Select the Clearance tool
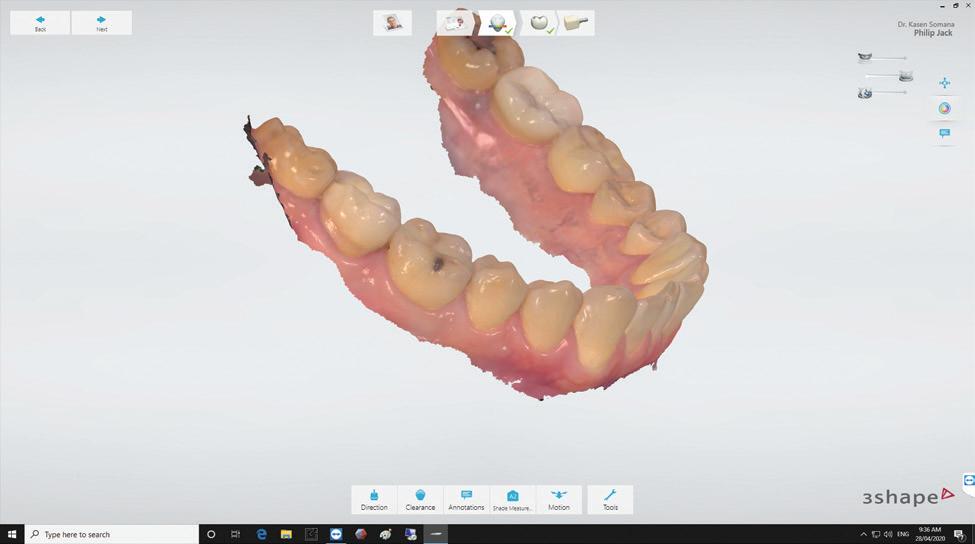Screen dimensions: 975x544 point(420,499)
